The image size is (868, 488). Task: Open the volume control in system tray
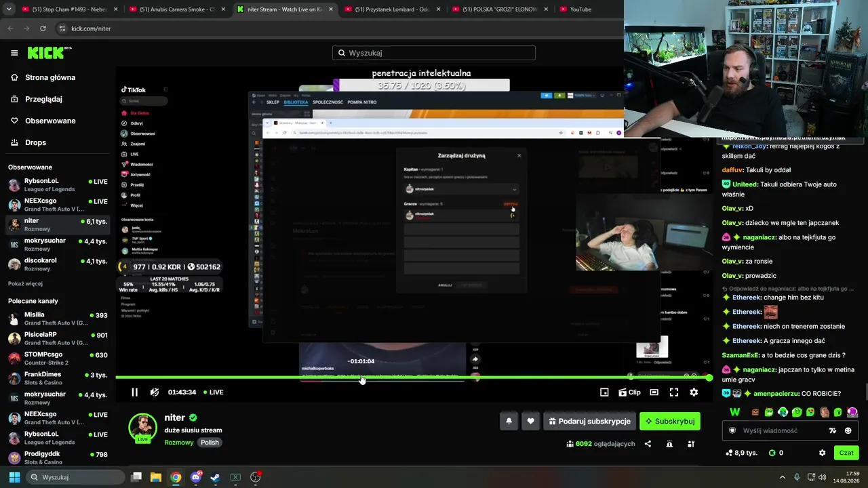(x=822, y=477)
